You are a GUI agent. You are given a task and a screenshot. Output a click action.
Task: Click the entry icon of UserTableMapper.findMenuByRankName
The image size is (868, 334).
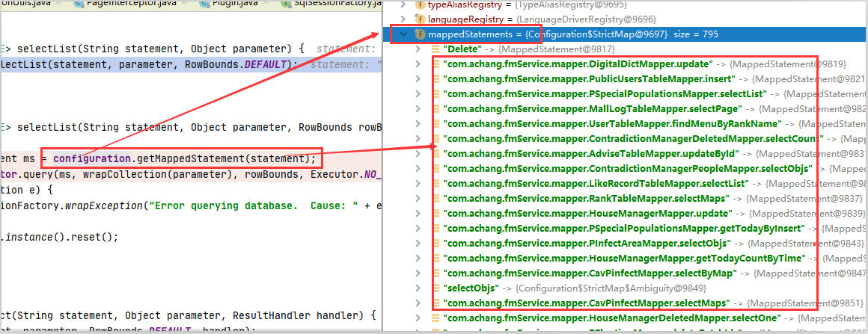pyautogui.click(x=437, y=124)
